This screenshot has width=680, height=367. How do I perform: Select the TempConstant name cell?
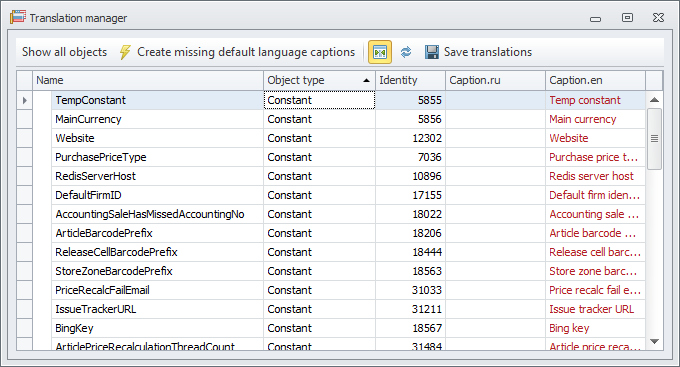(157, 100)
